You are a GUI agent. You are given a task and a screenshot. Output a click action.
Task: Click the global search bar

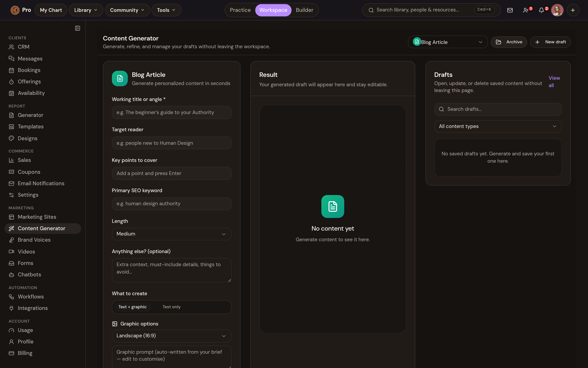431,10
